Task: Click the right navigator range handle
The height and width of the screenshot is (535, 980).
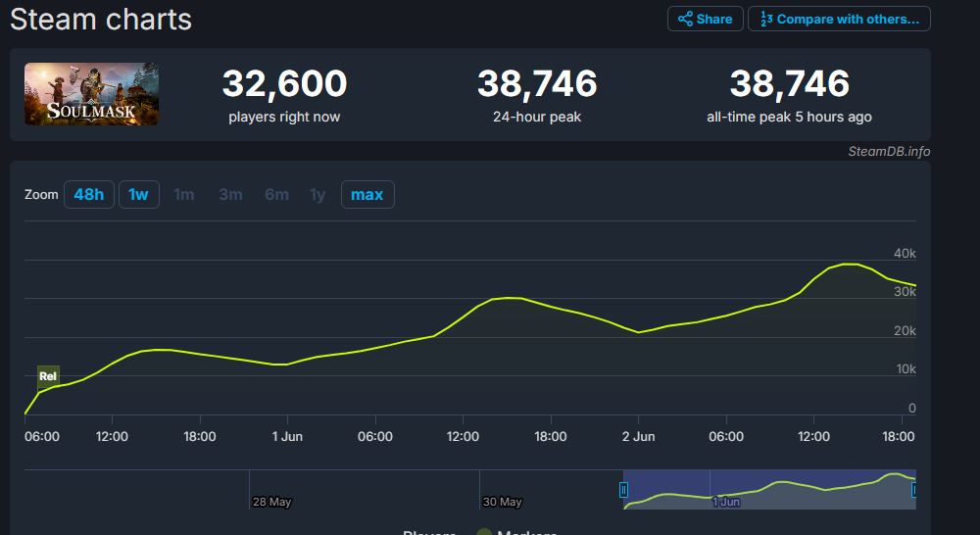Action: pyautogui.click(x=914, y=489)
